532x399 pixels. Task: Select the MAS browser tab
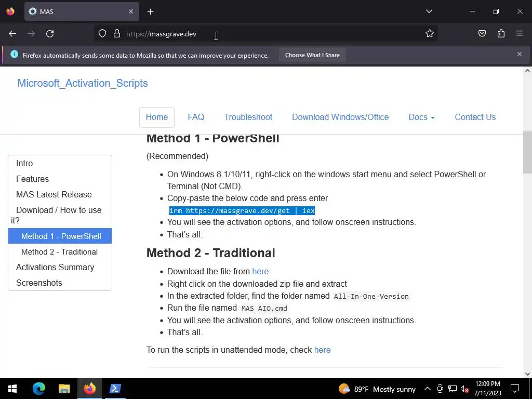coord(82,11)
